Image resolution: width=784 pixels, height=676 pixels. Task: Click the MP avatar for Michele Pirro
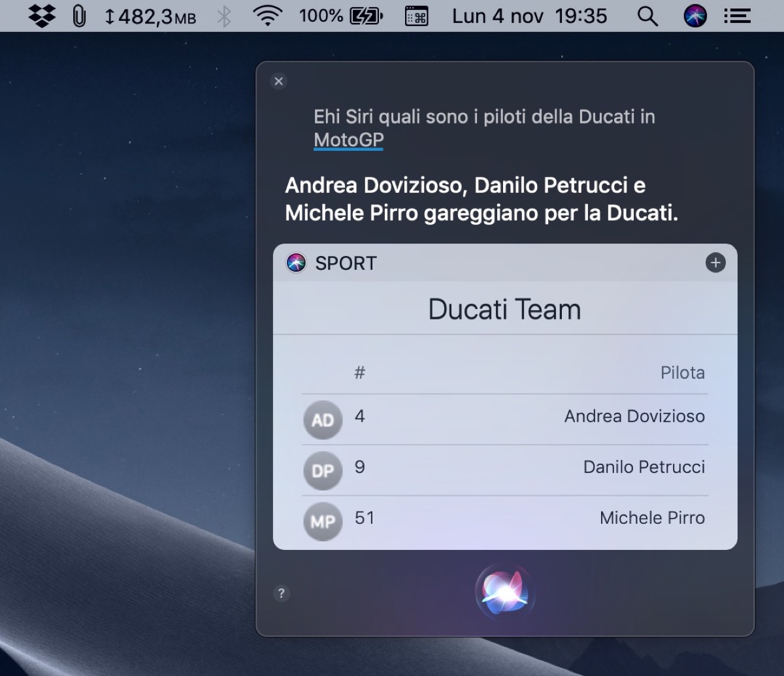[x=323, y=522]
